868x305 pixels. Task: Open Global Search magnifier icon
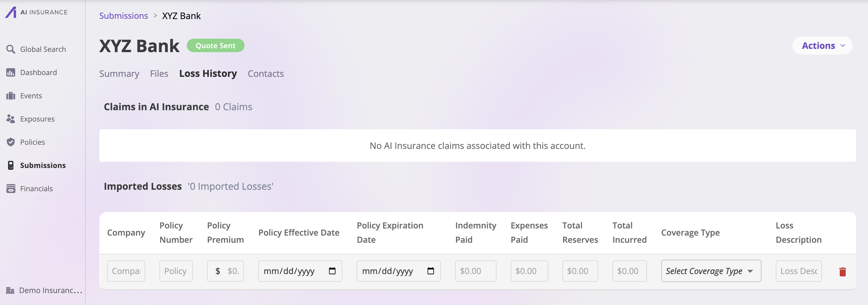coord(11,49)
